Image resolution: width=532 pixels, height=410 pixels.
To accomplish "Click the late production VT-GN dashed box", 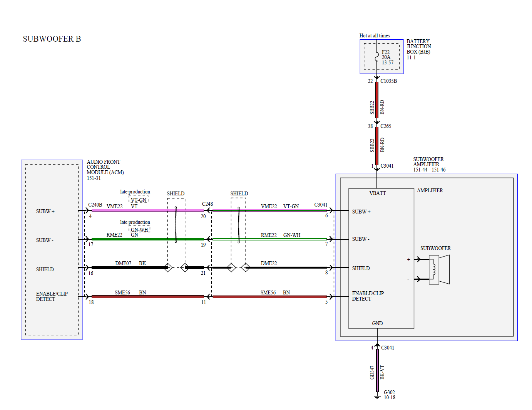I will pyautogui.click(x=139, y=200).
